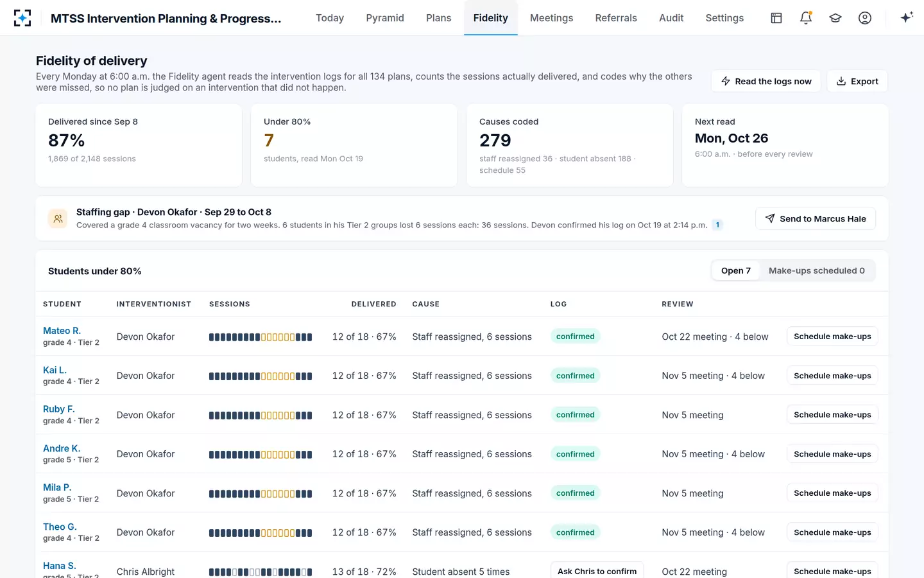924x578 pixels.
Task: Click Ask Chris to confirm
Action: 597,571
